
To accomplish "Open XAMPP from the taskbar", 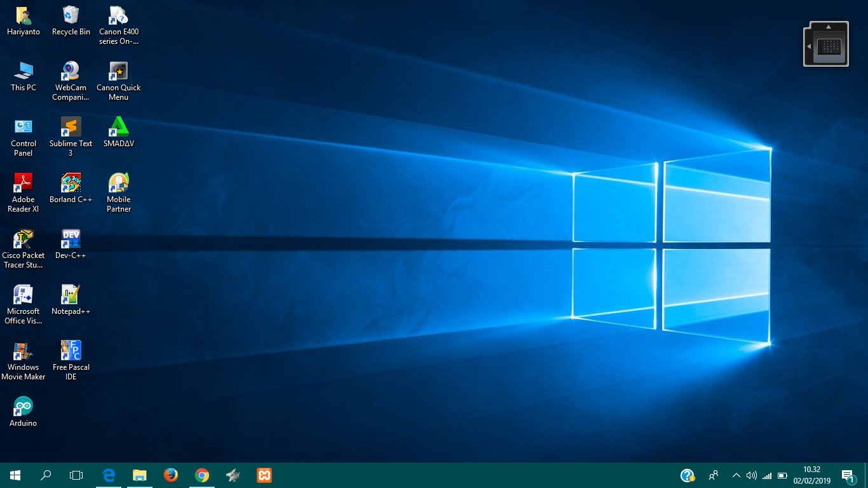I will click(264, 475).
